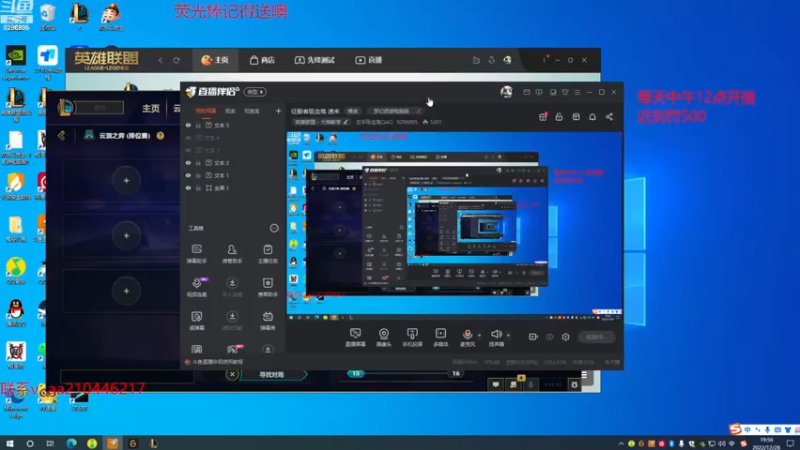
Task: Click the level 15 progress marker
Action: [x=356, y=373]
